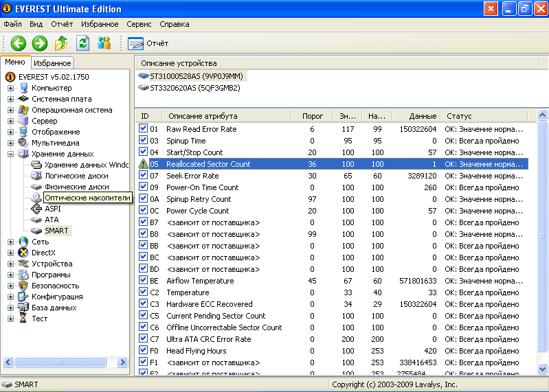Collapse the Хранение данных node
The width and height of the screenshot is (549, 392).
point(11,154)
